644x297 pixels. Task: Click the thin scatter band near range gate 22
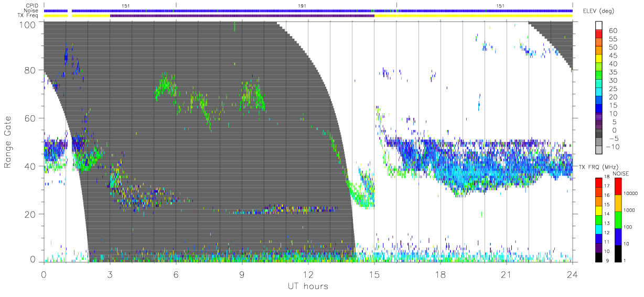click(x=286, y=210)
